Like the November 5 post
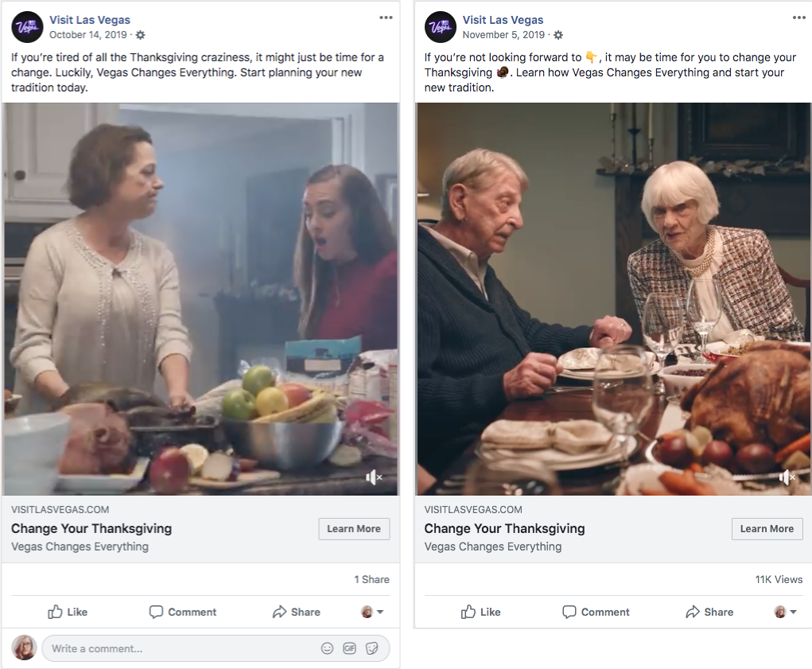The image size is (812, 669). tap(480, 612)
